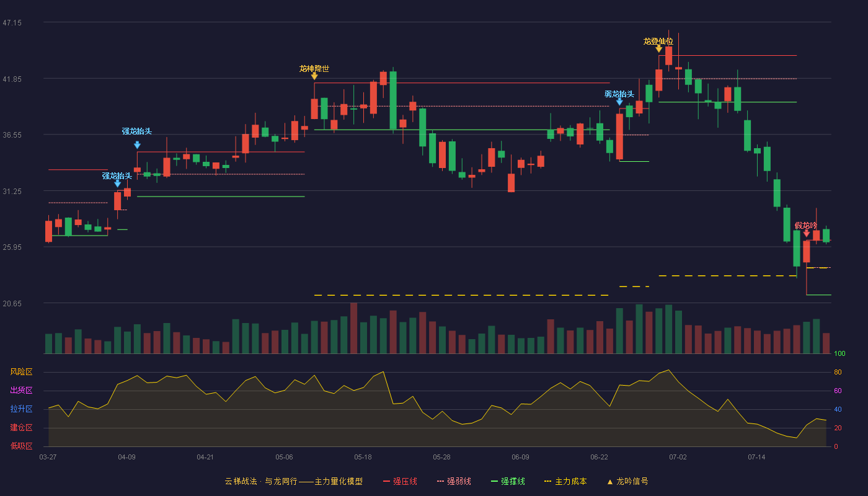Click the 06-22 date label
Viewport: 868px width, 496px height.
599,457
